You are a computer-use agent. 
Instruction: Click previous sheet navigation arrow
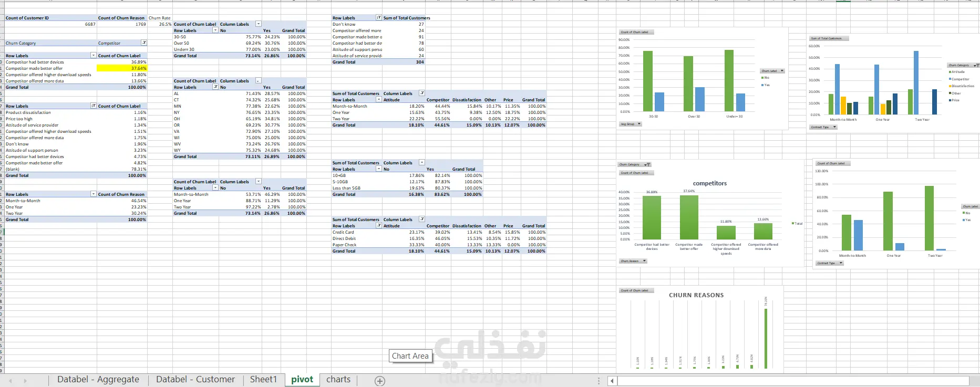tap(10, 381)
